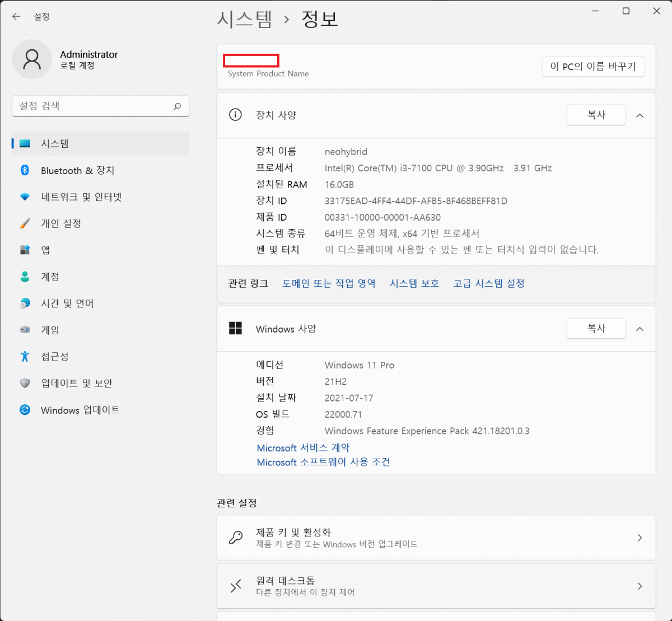672x621 pixels.
Task: Click the 시간 및 언어 globe icon
Action: [x=25, y=303]
